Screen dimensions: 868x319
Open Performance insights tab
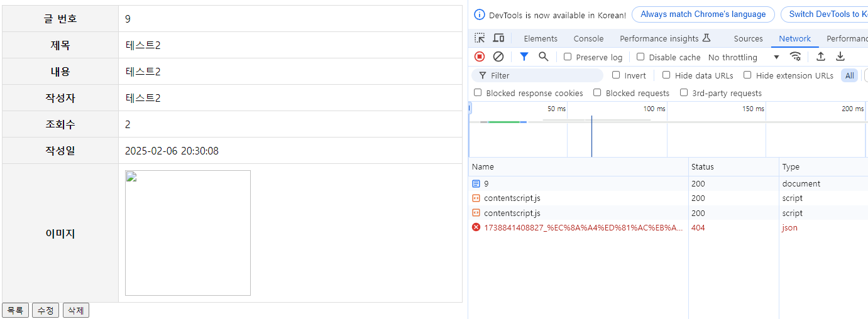[x=665, y=38]
